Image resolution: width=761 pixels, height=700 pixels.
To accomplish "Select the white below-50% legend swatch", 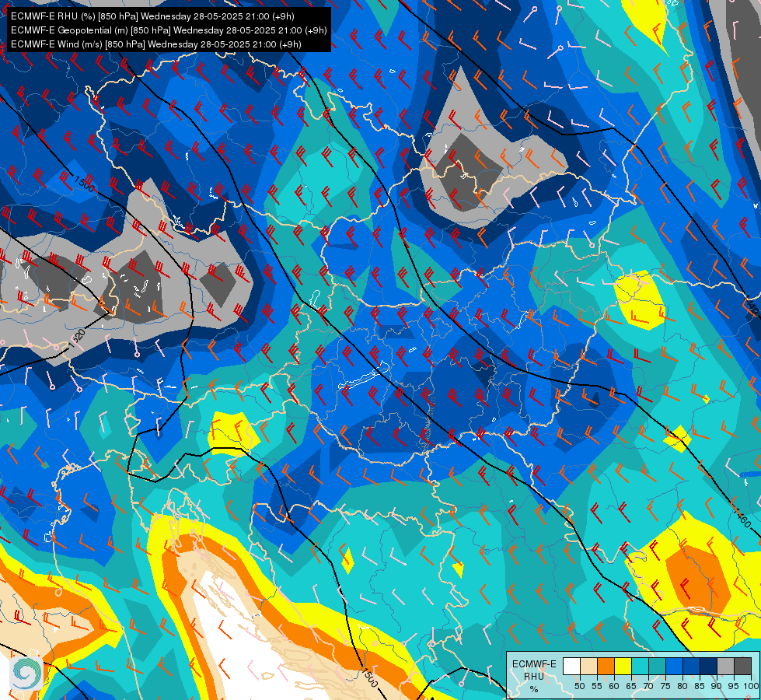I will [x=571, y=666].
